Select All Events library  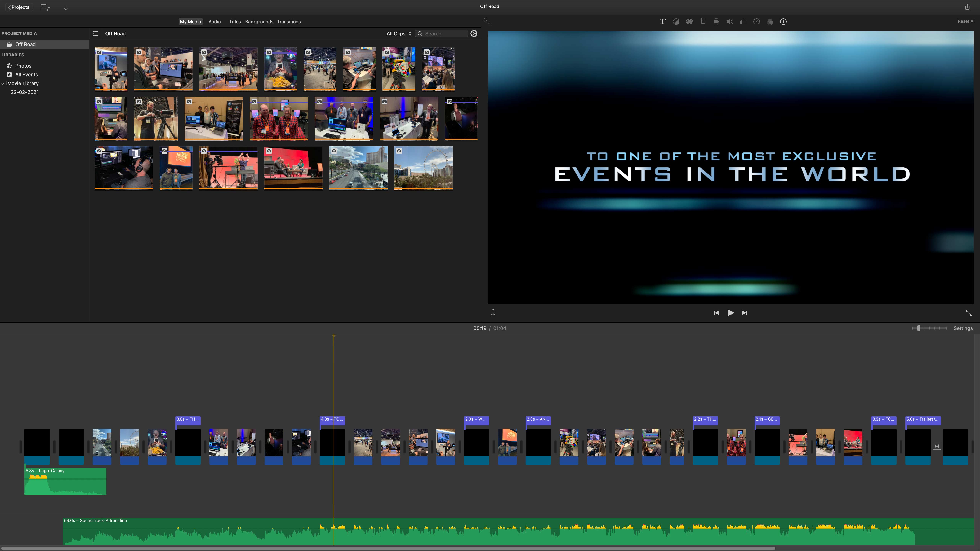tap(26, 75)
